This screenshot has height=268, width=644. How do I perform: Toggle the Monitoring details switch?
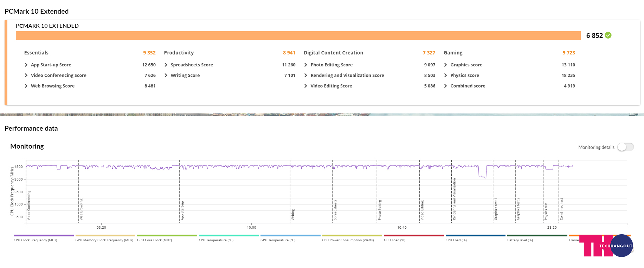pyautogui.click(x=626, y=147)
